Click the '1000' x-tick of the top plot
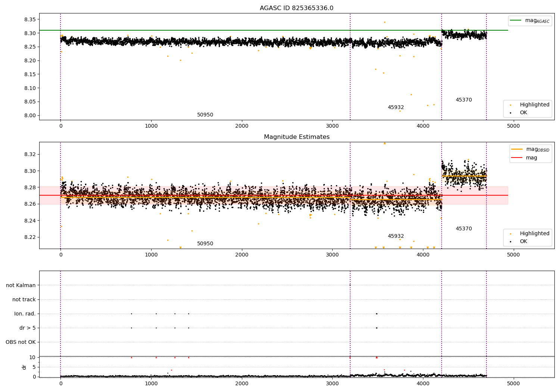The height and width of the screenshot is (392, 560). click(151, 126)
